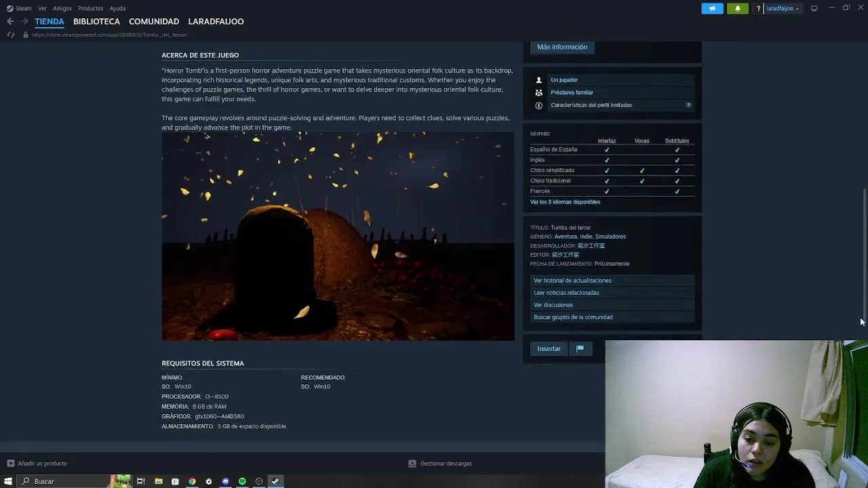This screenshot has height=488, width=868.
Task: Open Leer noticias relacionadas
Action: 612,293
